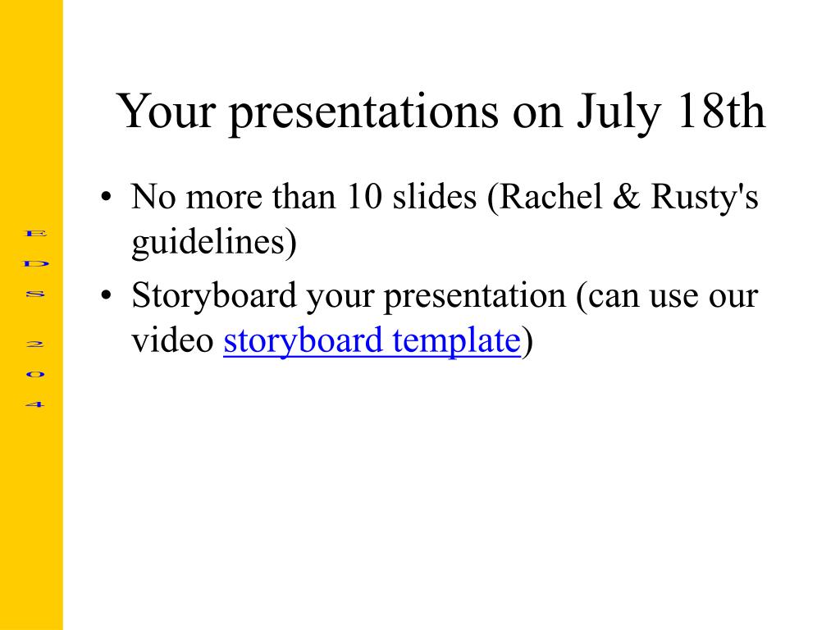Click the word 'template' in the hyperlink
This screenshot has height=630, width=840.
pyautogui.click(x=456, y=340)
